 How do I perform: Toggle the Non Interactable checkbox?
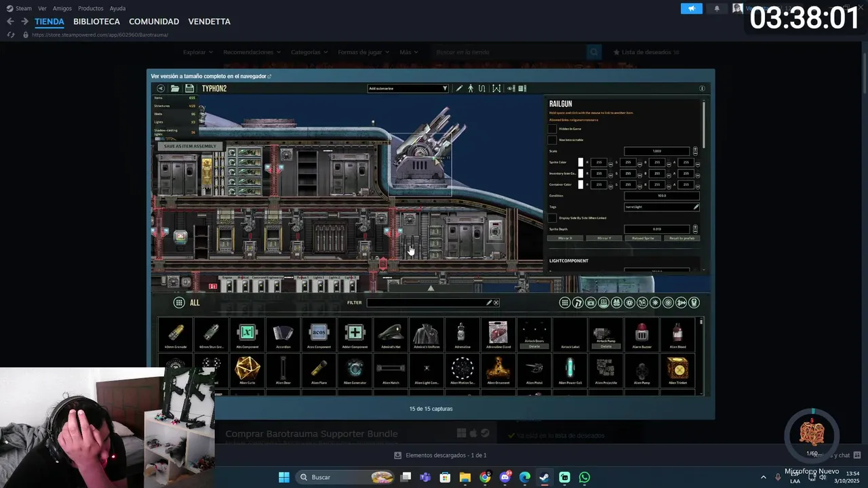553,140
